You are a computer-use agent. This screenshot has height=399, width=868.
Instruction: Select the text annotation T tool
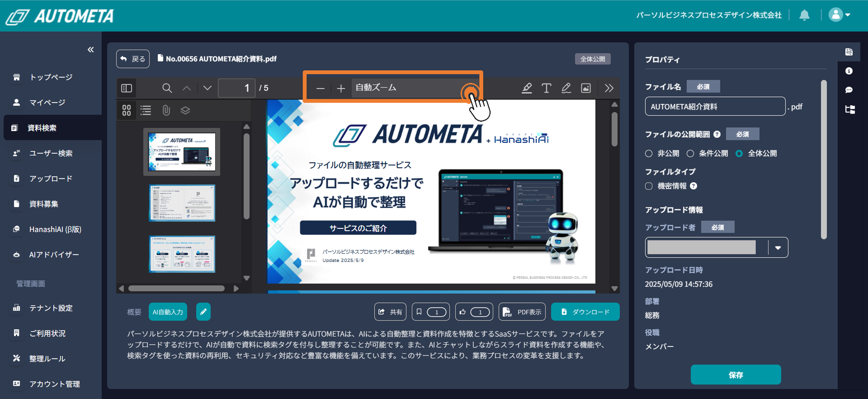pos(546,88)
